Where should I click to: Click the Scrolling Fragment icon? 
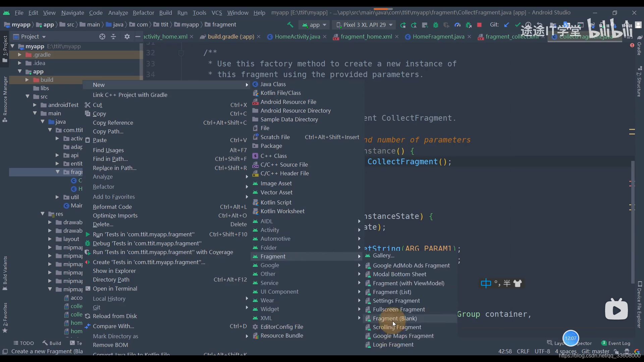tap(368, 327)
